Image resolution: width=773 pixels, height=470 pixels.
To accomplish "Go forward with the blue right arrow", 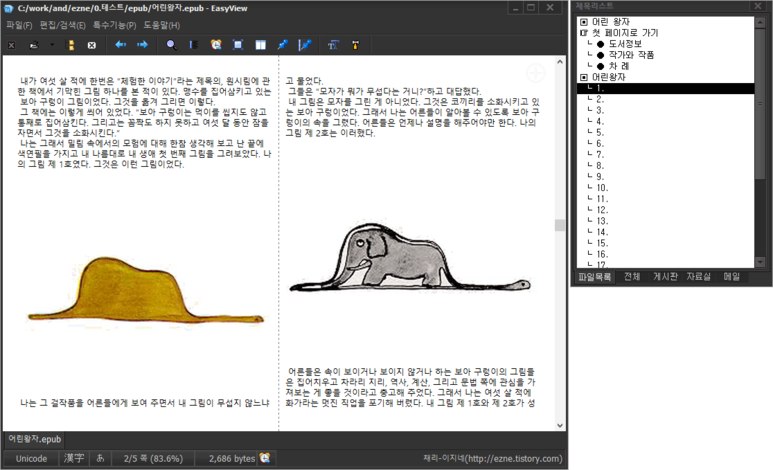I will tap(142, 45).
